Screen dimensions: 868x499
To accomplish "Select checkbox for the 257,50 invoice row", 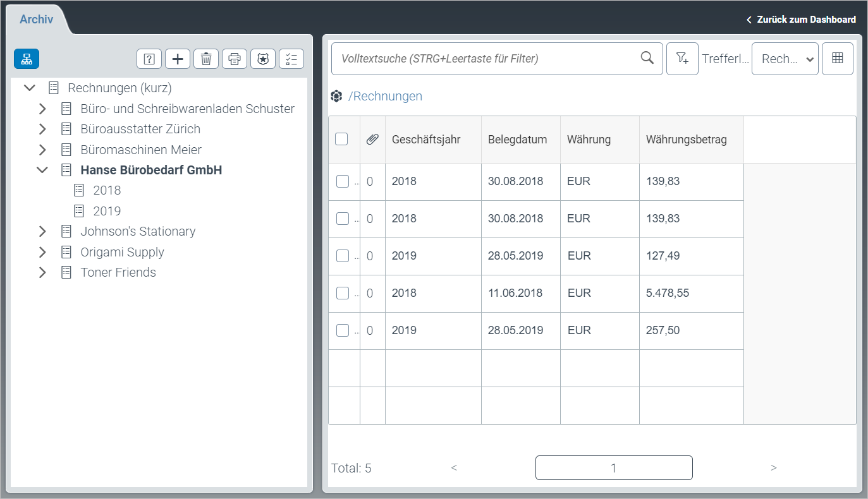I will (x=342, y=330).
